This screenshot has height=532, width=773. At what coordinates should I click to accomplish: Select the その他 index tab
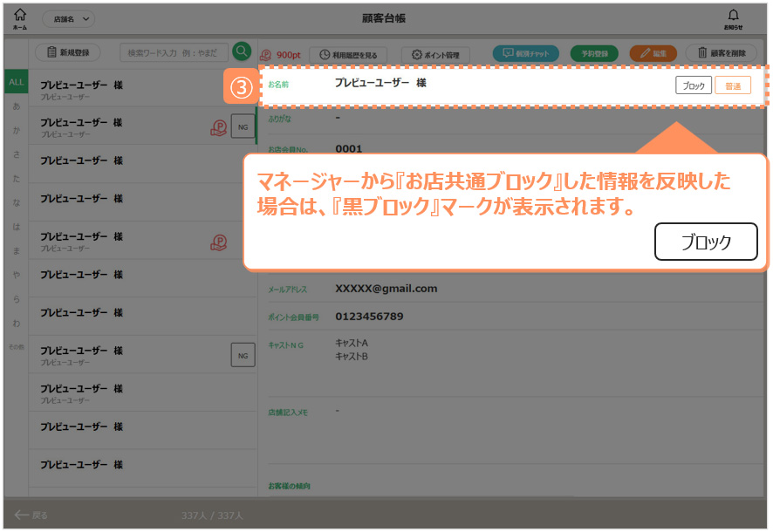(16, 347)
